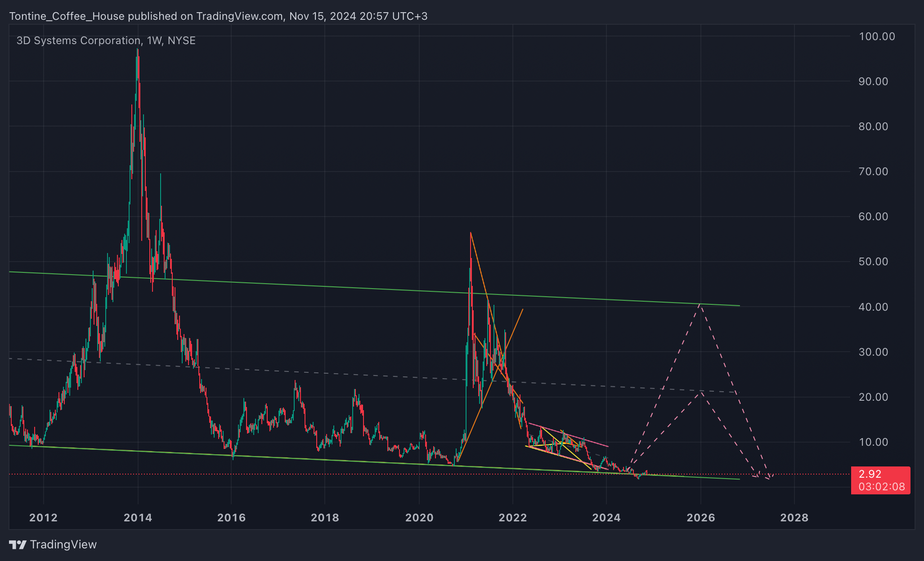
Task: Click the 2026 time axis label
Action: tap(701, 518)
